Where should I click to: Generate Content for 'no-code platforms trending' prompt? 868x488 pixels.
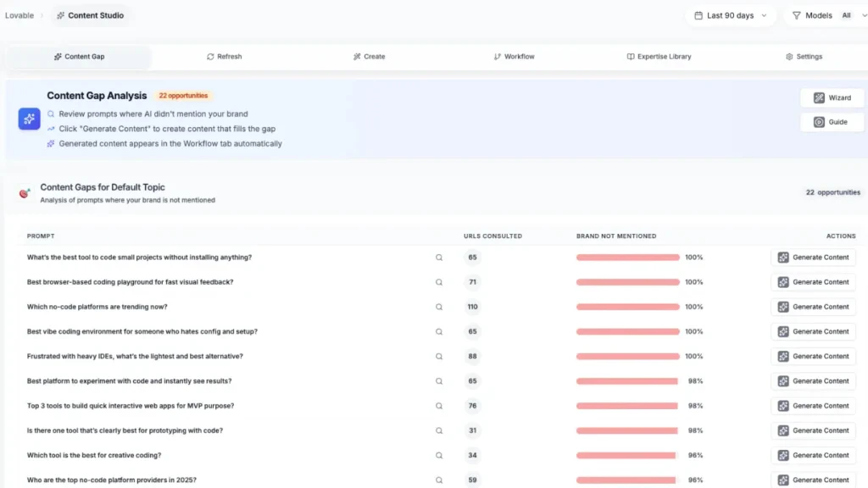(x=813, y=307)
